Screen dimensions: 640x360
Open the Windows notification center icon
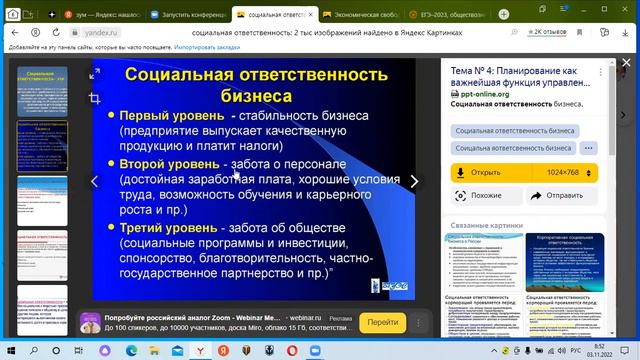tap(624, 351)
